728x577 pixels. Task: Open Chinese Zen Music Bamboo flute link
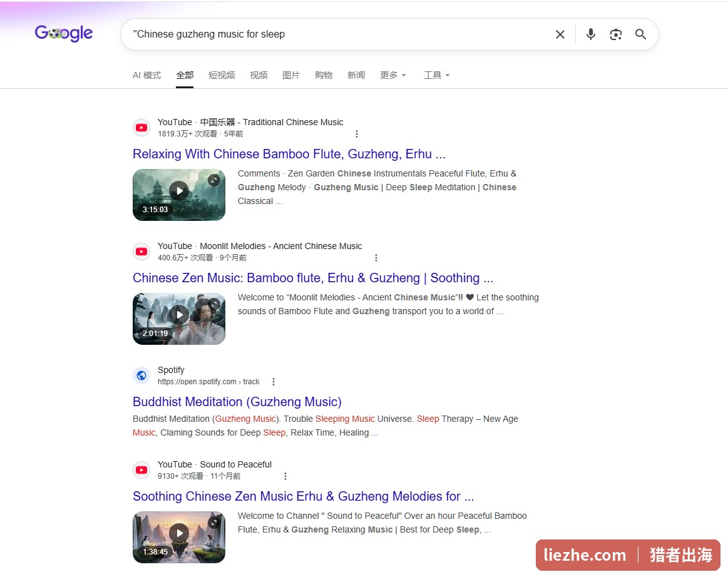[x=313, y=278]
